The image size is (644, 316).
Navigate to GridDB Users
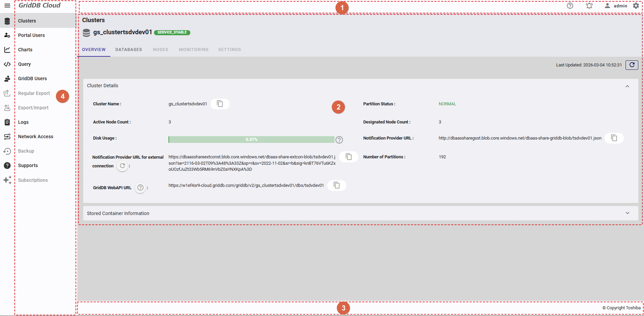tap(33, 78)
